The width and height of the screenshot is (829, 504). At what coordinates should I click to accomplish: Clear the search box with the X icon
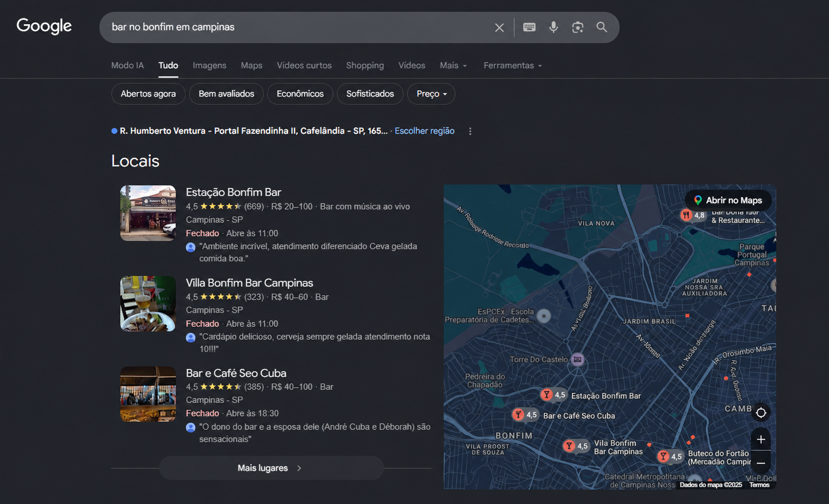coord(499,27)
